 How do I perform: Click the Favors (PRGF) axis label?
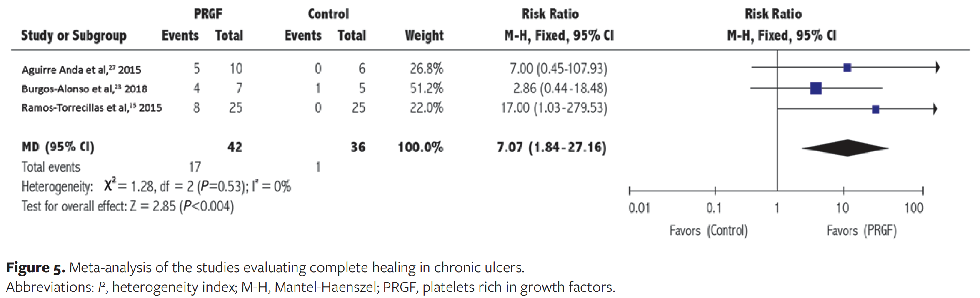click(x=861, y=230)
